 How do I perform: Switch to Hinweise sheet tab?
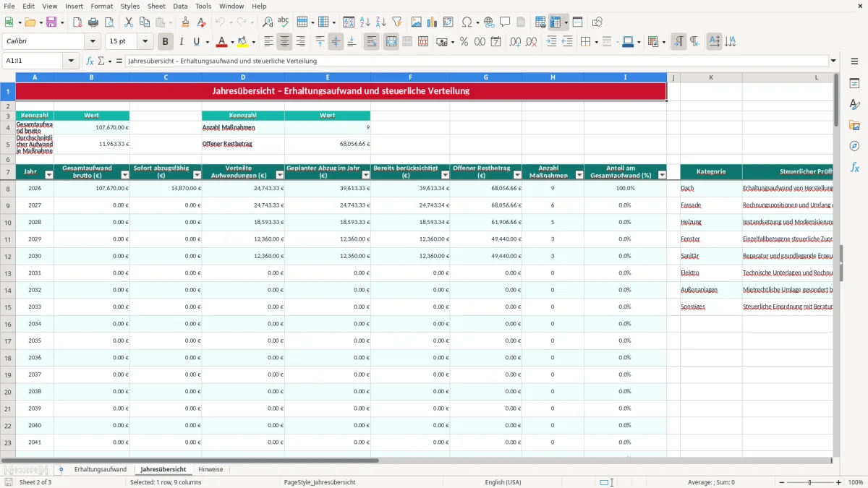(x=210, y=469)
